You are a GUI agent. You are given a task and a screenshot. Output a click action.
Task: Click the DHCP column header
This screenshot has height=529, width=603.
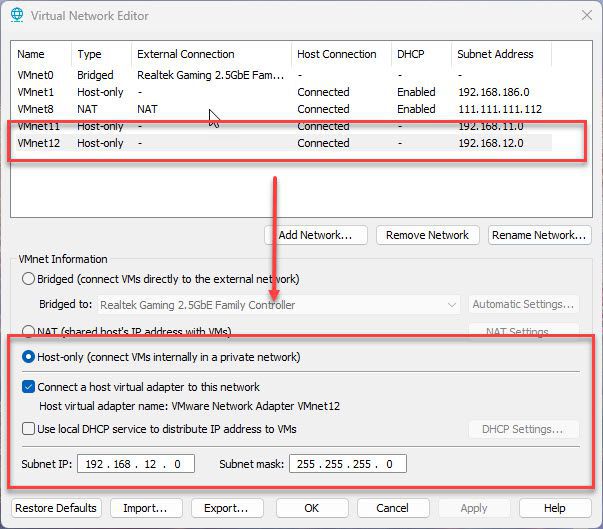tap(421, 54)
